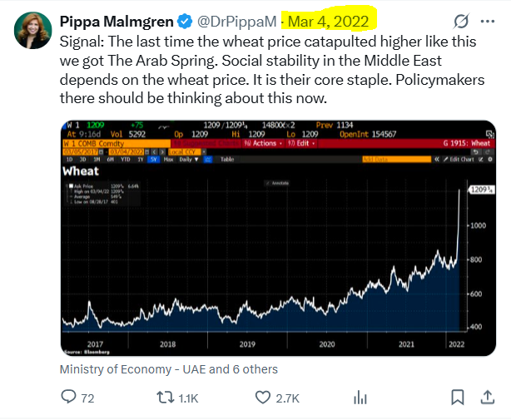Open Pippa Malmgren's profile picture

point(33,30)
